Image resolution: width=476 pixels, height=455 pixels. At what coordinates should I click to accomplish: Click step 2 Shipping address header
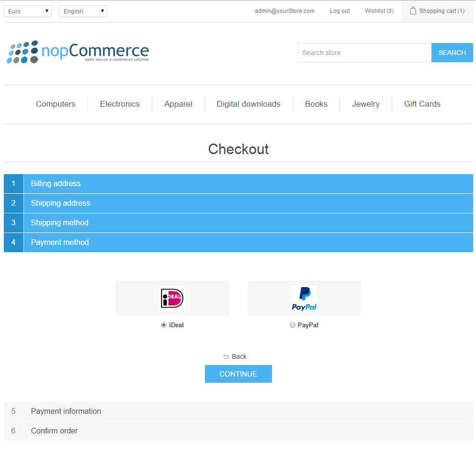pyautogui.click(x=238, y=203)
